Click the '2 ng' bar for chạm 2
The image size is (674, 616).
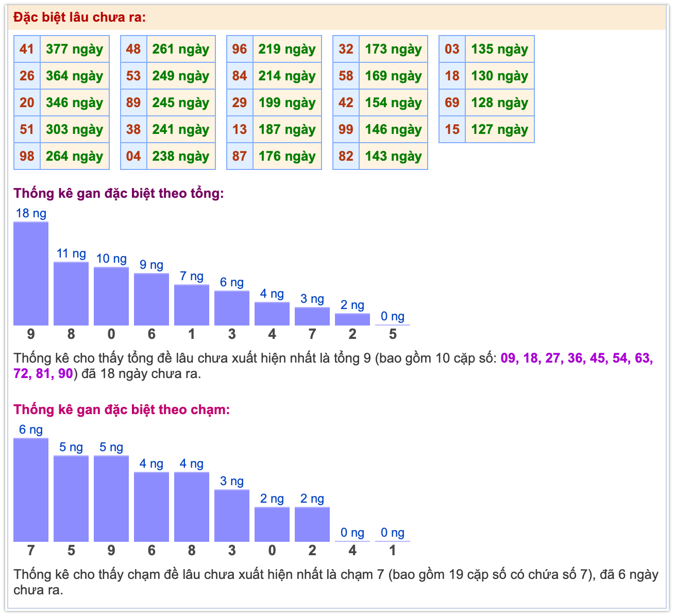click(312, 524)
